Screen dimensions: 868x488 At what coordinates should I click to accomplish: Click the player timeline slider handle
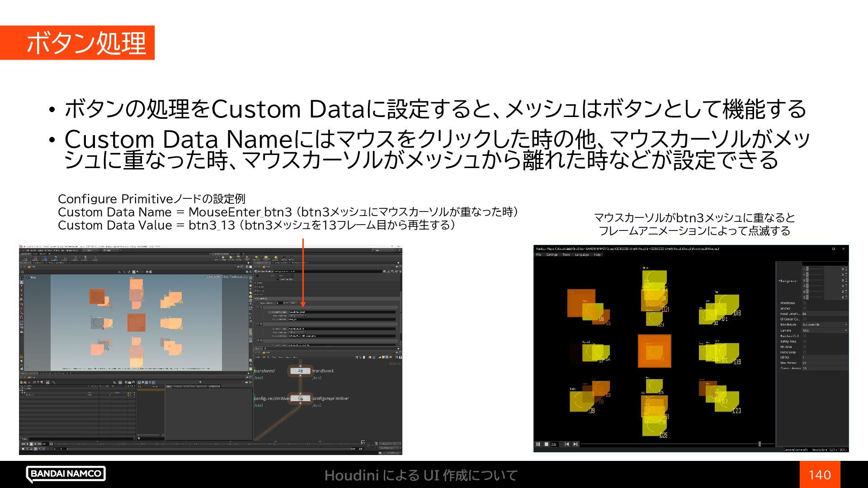759,444
